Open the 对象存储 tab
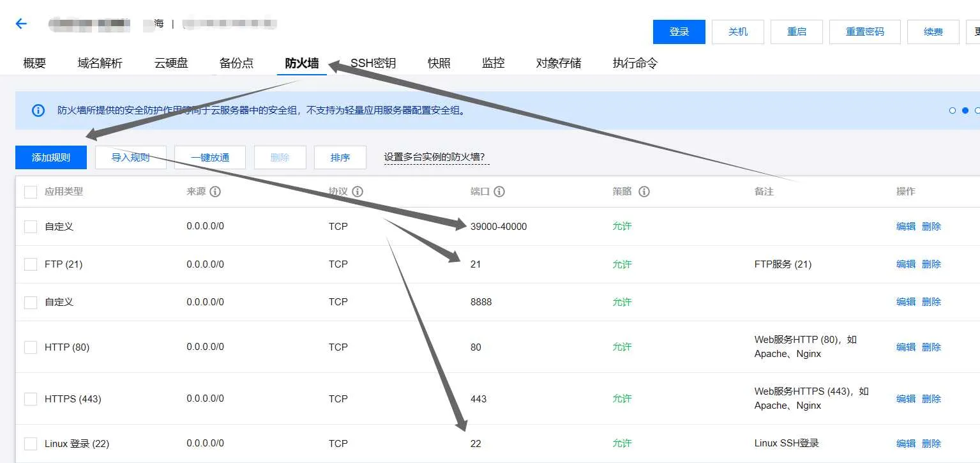The height and width of the screenshot is (463, 980). pyautogui.click(x=559, y=63)
